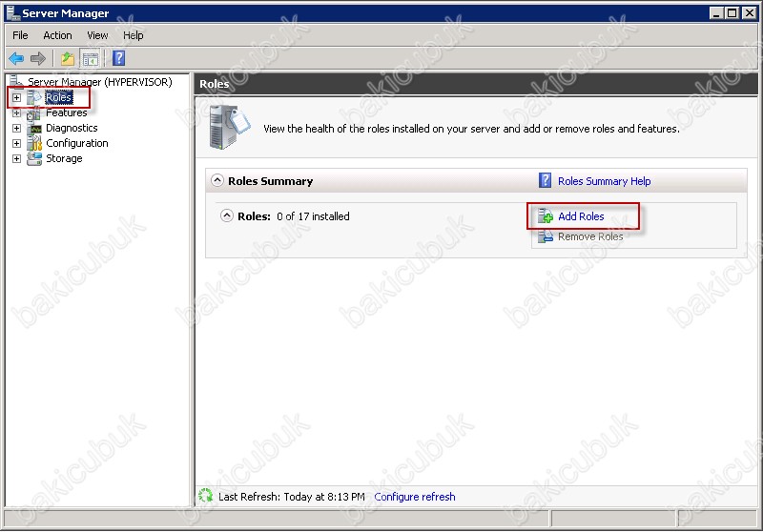Close the Server Manager window
The image size is (763, 532).
click(749, 13)
